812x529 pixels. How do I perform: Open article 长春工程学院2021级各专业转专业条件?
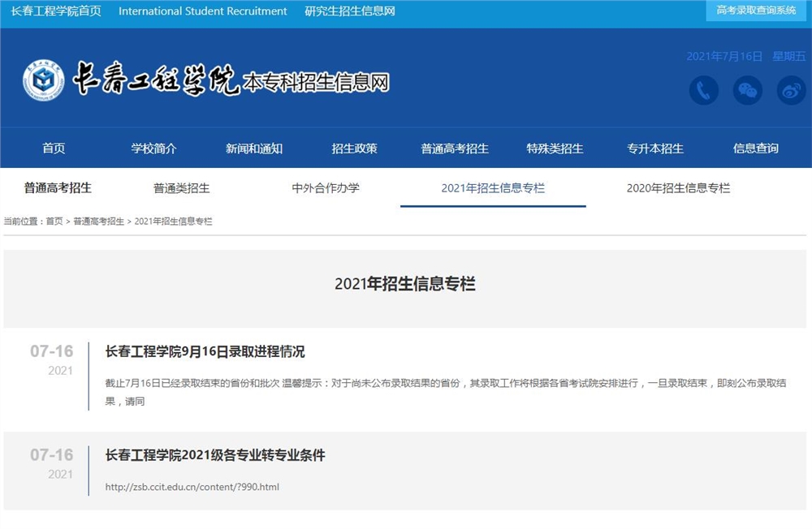pos(215,455)
